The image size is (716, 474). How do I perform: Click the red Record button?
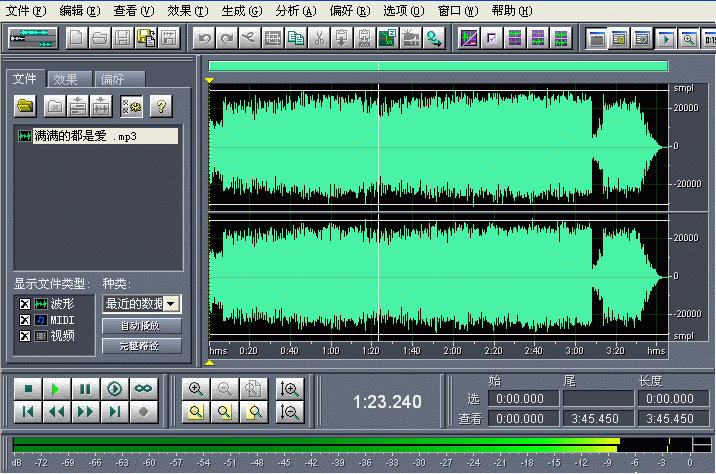point(144,411)
